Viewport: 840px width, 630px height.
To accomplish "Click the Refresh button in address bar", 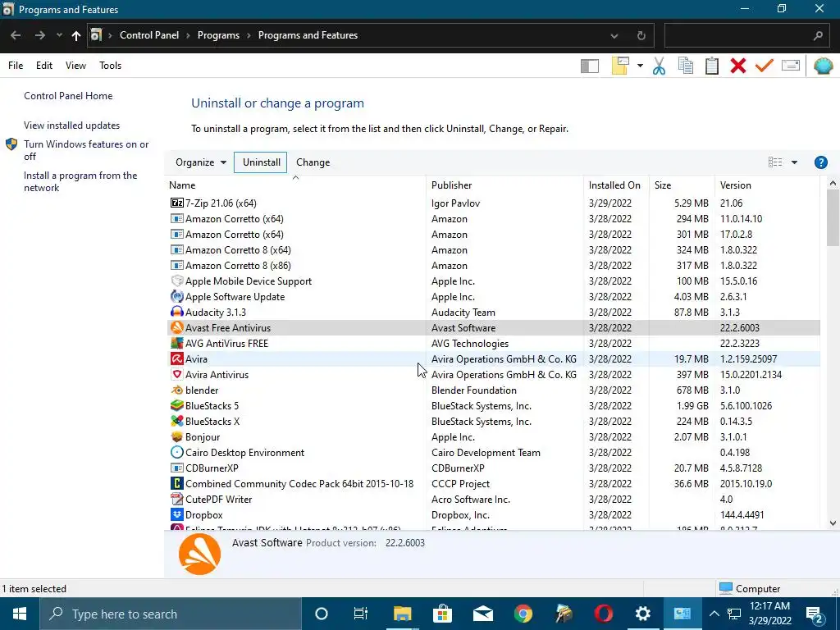I will (x=641, y=36).
